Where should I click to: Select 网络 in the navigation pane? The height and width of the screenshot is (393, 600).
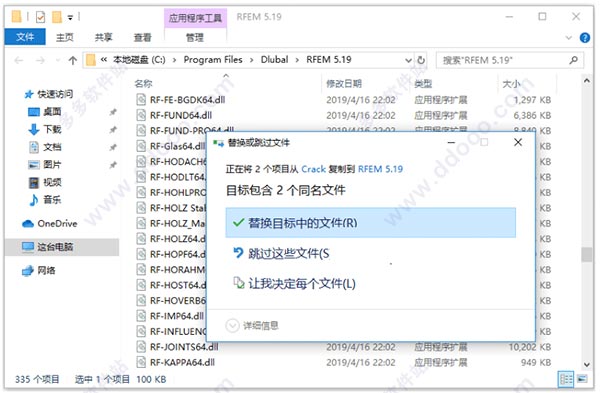46,271
